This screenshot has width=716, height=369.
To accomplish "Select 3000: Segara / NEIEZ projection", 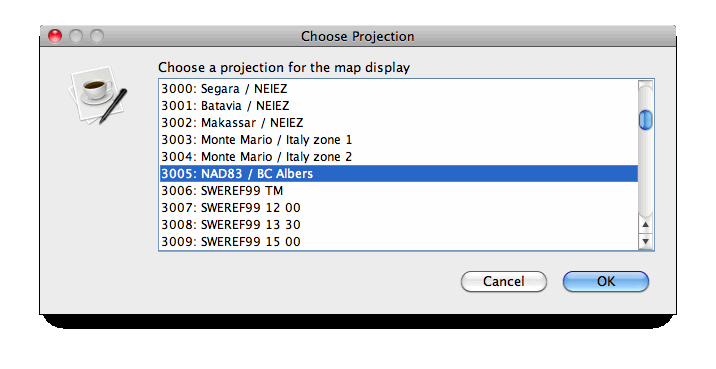I will coord(399,89).
